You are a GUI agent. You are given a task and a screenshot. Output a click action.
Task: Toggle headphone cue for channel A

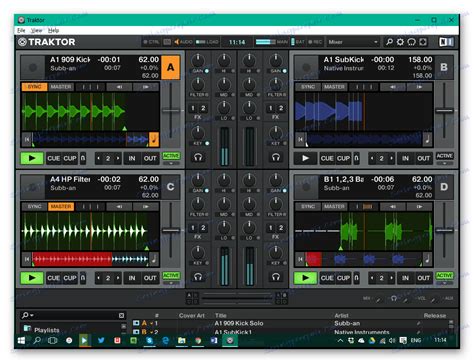pyautogui.click(x=198, y=157)
